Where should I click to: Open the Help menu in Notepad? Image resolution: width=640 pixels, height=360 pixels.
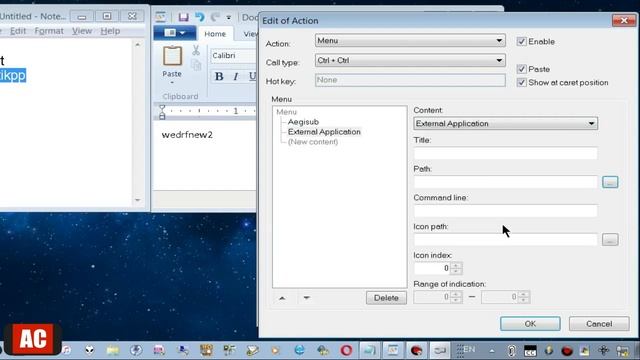pyautogui.click(x=110, y=31)
